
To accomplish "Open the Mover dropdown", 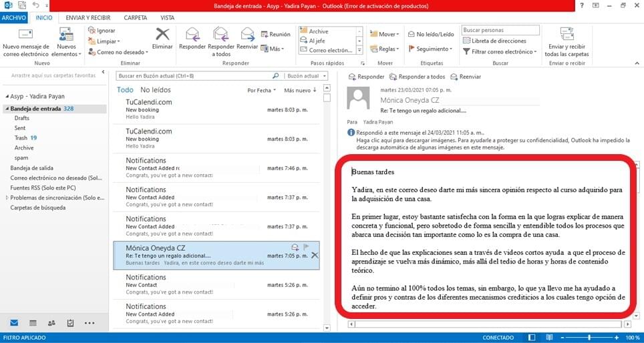I will 384,35.
